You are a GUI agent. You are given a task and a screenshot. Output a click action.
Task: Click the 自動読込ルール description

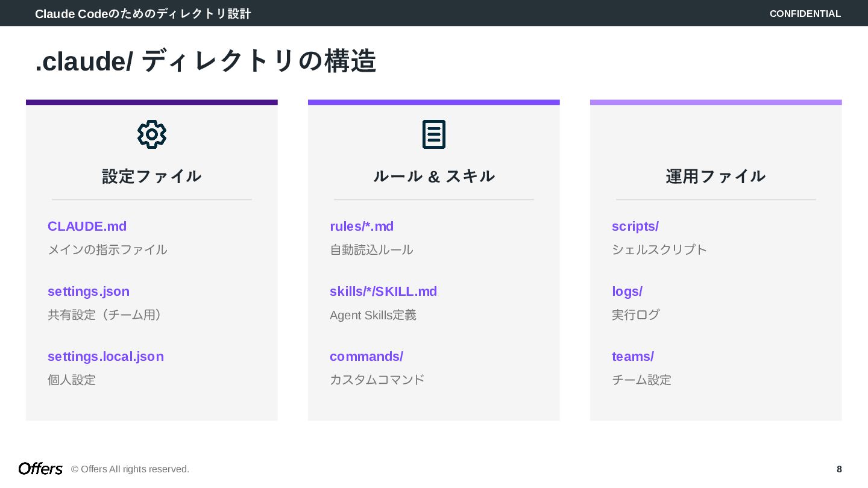371,249
